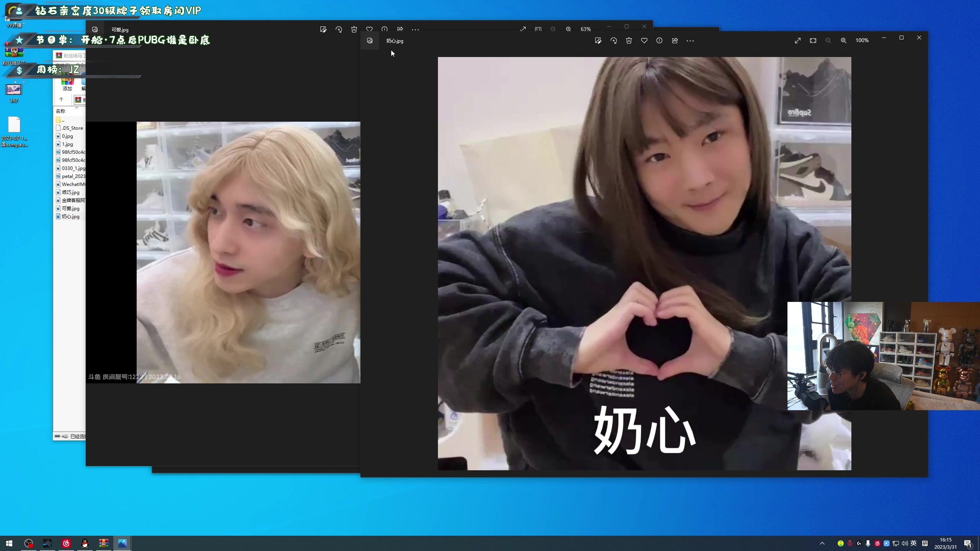Show file info for 奶心.jpg
The width and height of the screenshot is (980, 551).
tap(659, 41)
